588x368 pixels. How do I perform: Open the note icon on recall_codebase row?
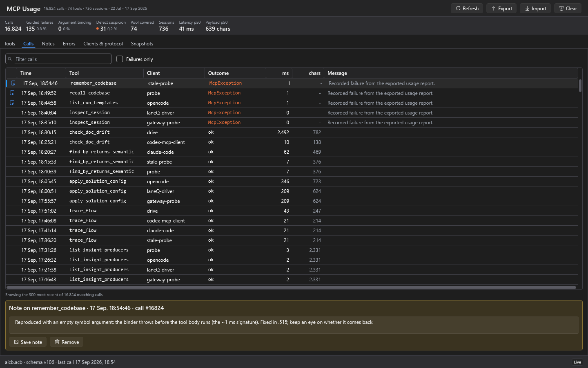tap(12, 93)
